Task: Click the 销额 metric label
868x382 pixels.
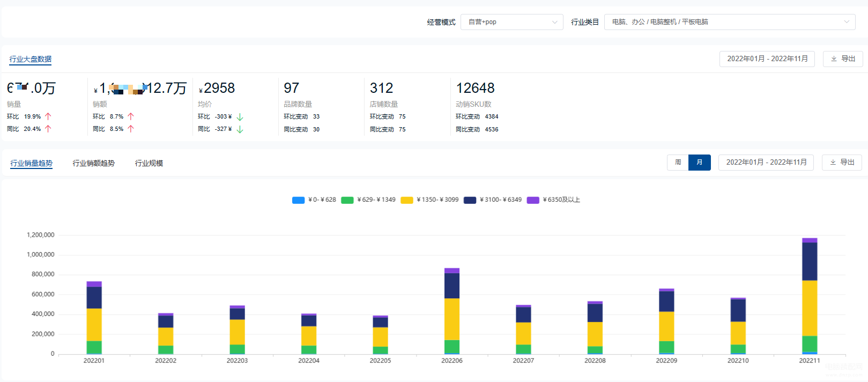Action: click(x=100, y=104)
